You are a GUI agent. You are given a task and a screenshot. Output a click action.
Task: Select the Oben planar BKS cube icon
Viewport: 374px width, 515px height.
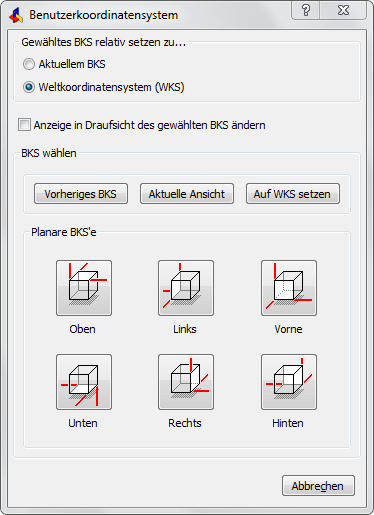coord(84,288)
